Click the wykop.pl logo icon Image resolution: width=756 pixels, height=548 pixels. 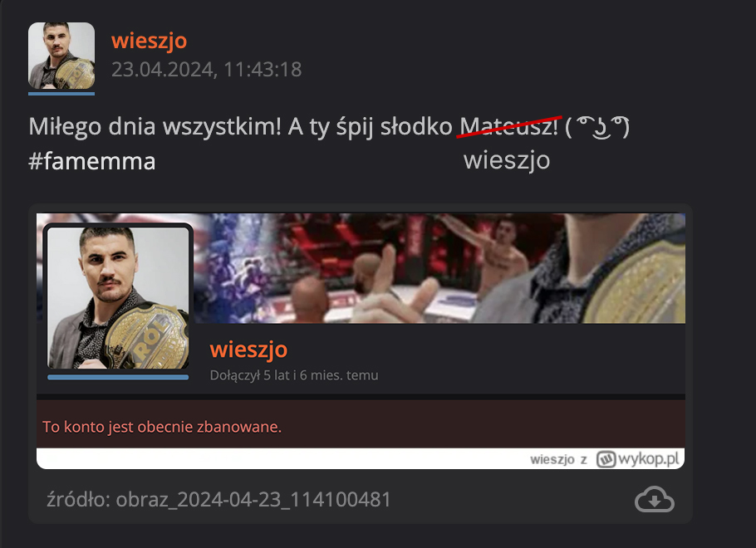pyautogui.click(x=606, y=459)
